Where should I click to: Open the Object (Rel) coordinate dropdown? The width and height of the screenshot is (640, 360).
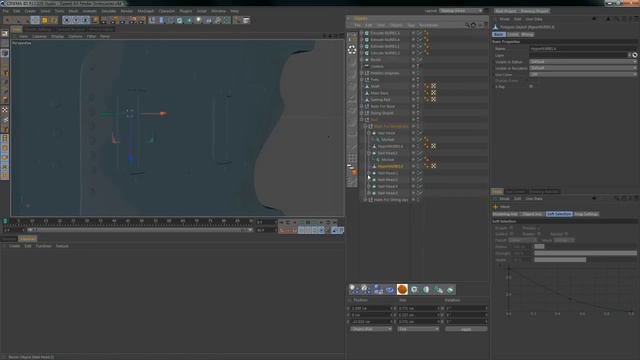click(x=371, y=329)
